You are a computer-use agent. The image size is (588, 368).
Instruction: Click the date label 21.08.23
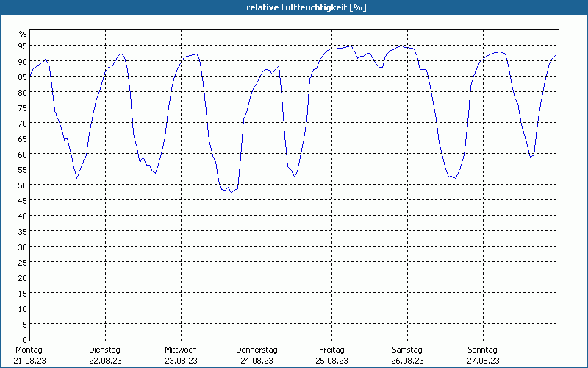pyautogui.click(x=29, y=361)
